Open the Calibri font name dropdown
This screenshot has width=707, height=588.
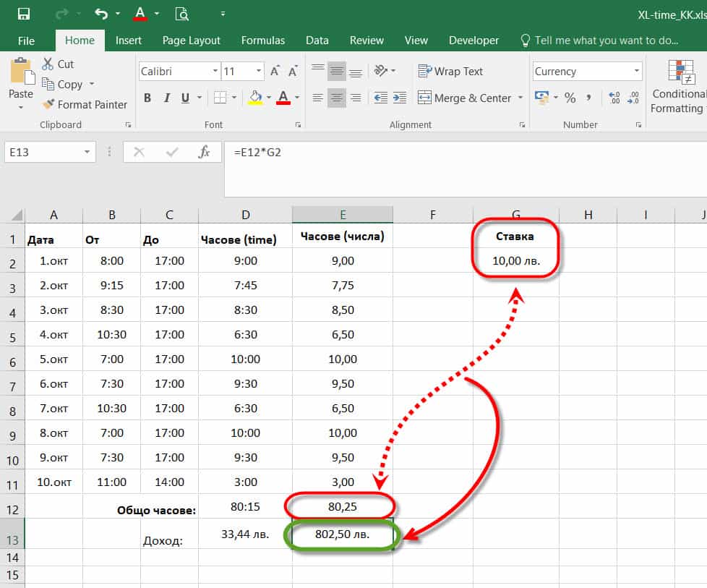pos(215,72)
